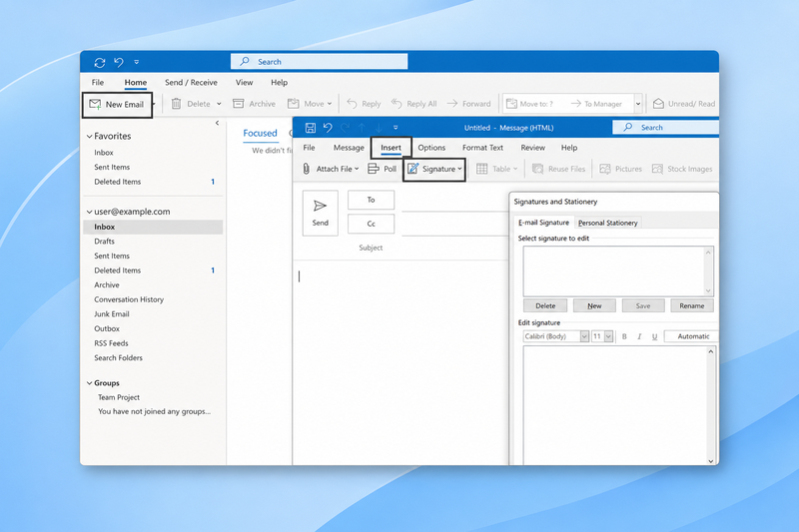Click New in Signatures dialog

tap(594, 306)
